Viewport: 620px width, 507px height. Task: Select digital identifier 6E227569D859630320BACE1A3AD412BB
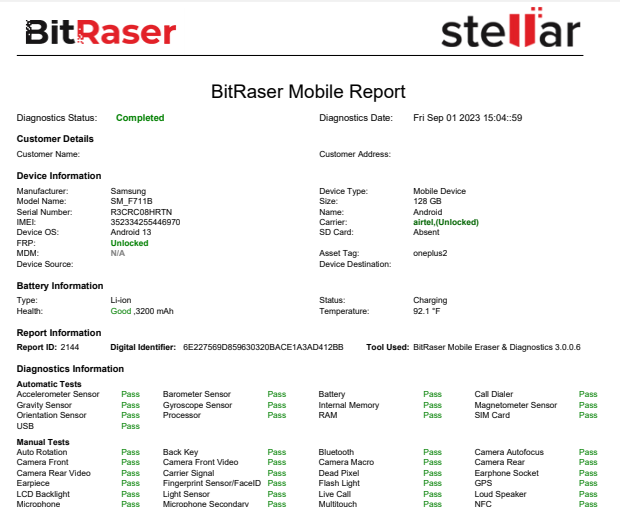click(263, 347)
